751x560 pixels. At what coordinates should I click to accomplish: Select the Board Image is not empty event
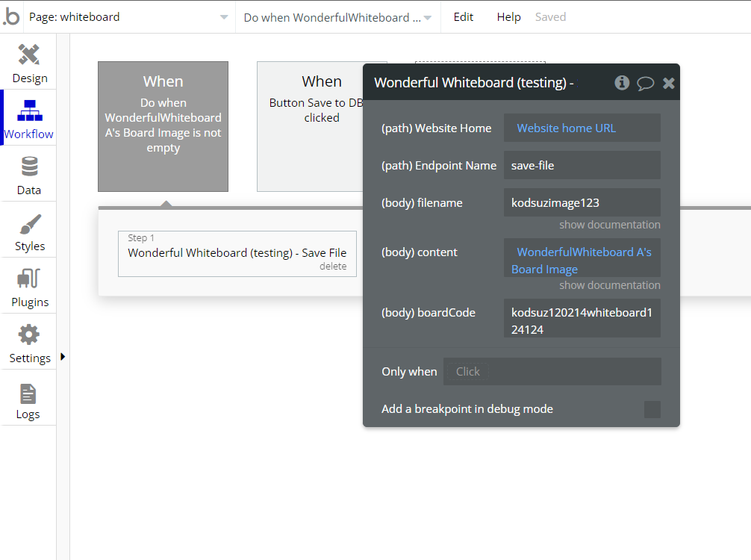coord(163,126)
